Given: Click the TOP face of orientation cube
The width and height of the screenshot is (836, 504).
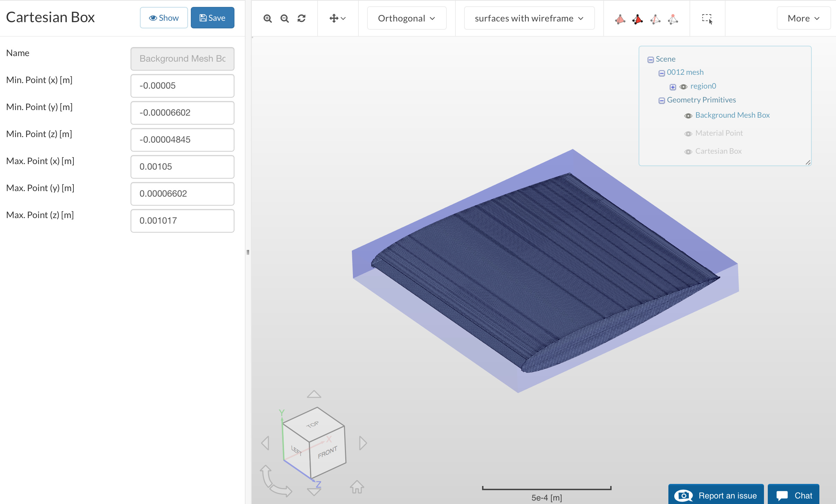Looking at the screenshot, I should [x=313, y=424].
